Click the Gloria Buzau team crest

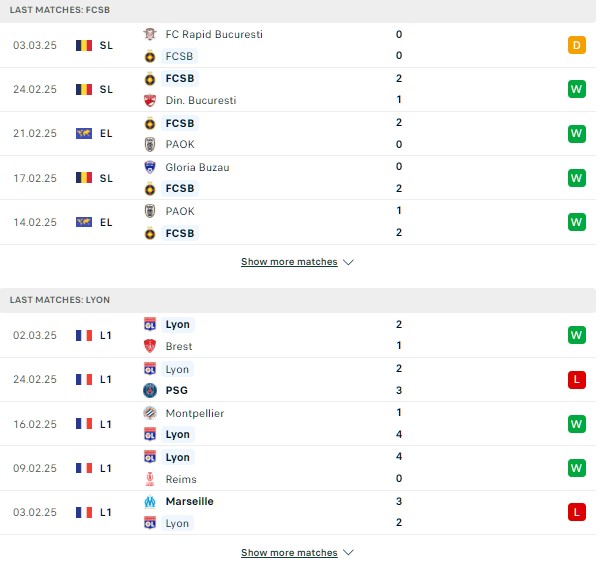tap(150, 167)
